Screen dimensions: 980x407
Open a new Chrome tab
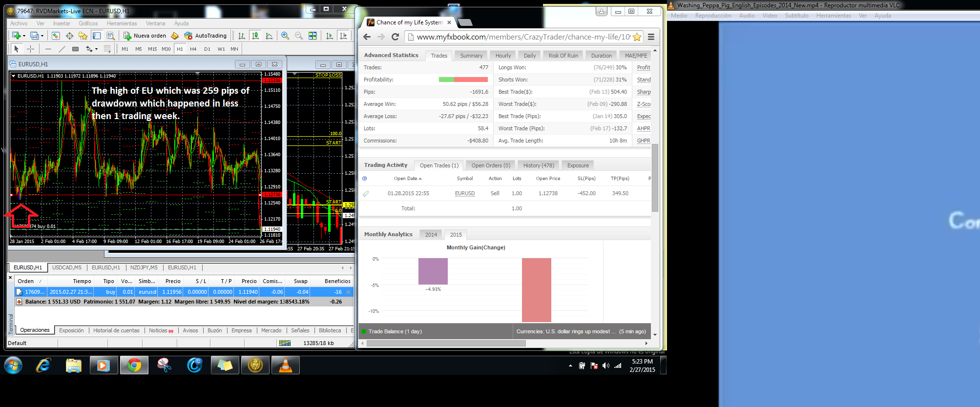click(x=465, y=22)
